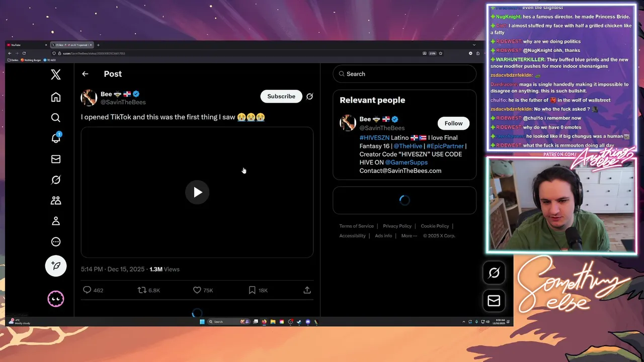The width and height of the screenshot is (644, 362).
Task: Open Messages envelope in left sidebar
Action: click(x=56, y=159)
